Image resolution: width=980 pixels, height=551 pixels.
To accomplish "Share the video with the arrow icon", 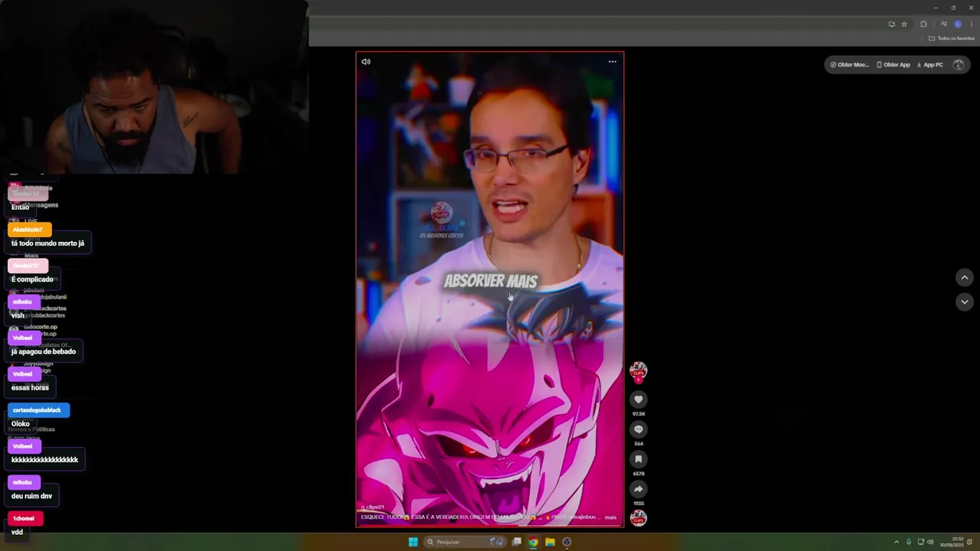I will [639, 489].
